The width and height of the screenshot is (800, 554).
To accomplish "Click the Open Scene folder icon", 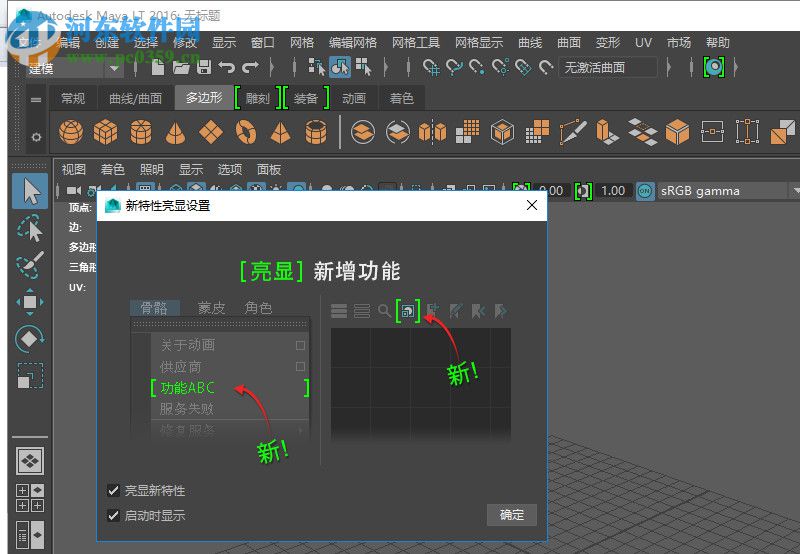I will point(181,67).
